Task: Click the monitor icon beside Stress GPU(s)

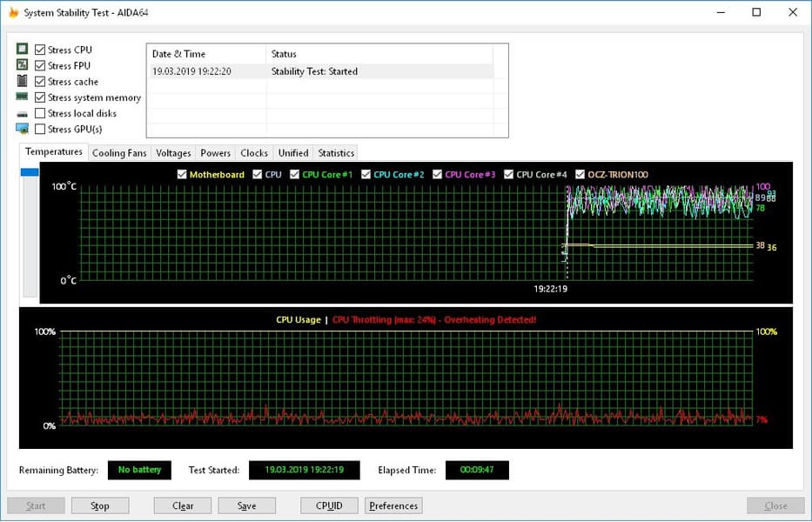Action: (x=22, y=129)
